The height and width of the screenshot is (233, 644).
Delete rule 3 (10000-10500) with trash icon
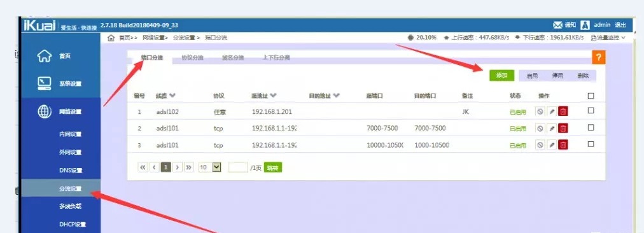[563, 145]
